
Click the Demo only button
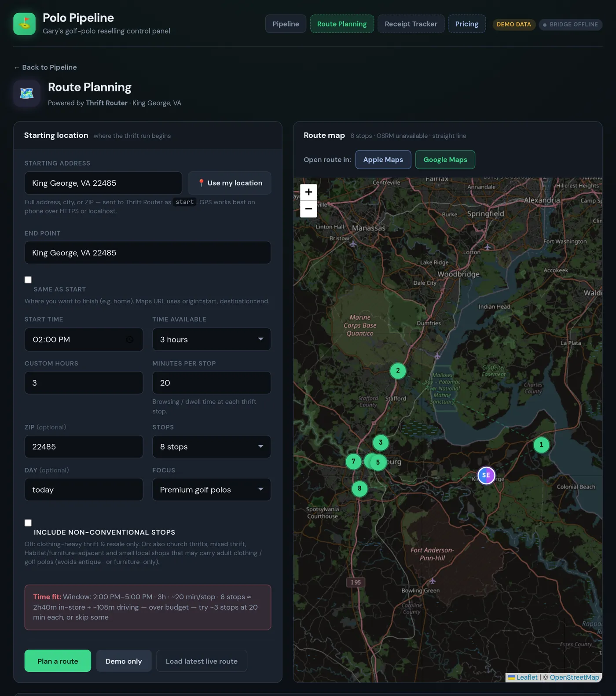pos(124,661)
